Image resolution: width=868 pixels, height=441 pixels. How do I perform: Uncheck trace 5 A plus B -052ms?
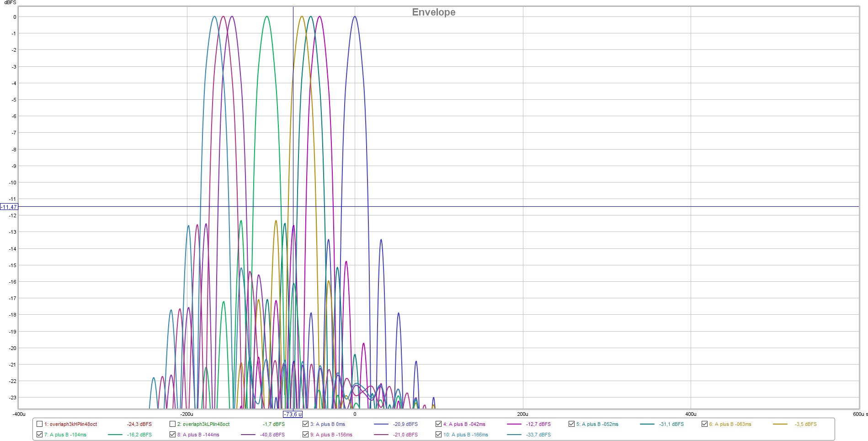point(572,424)
